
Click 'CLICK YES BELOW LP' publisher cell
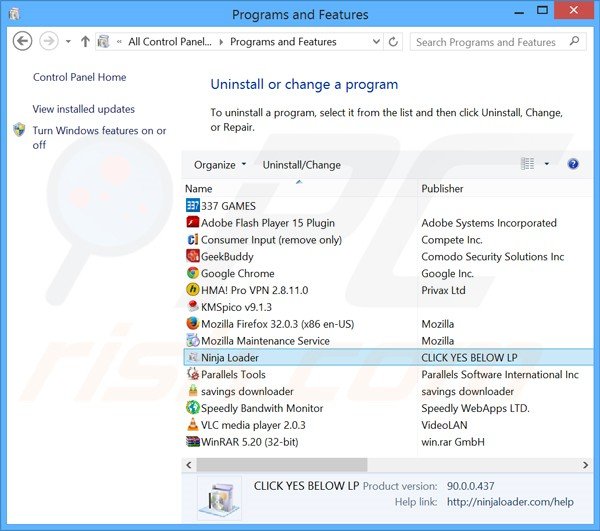469,357
